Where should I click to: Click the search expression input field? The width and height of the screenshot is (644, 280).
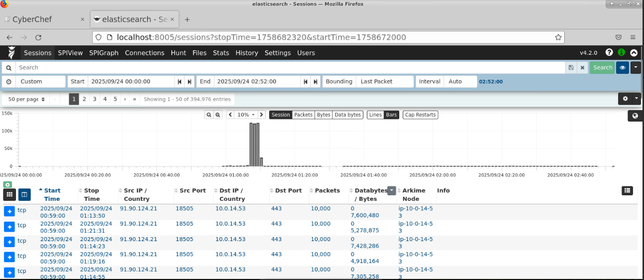point(289,68)
